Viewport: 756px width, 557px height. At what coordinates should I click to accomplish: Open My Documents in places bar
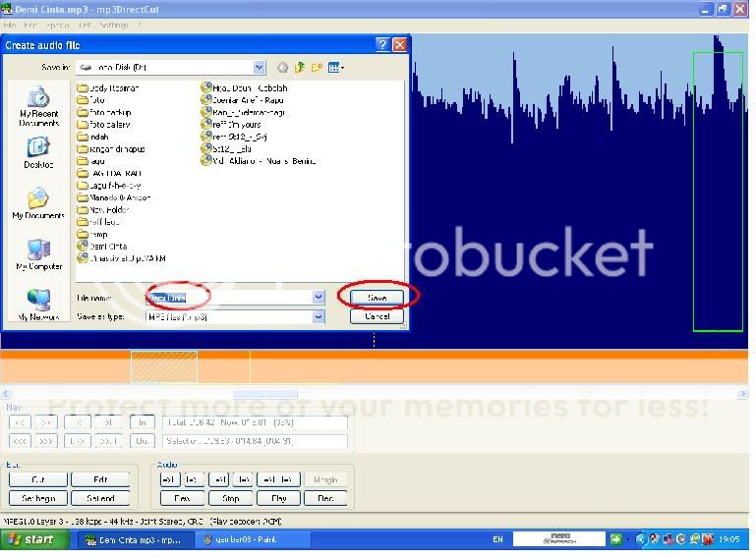[x=38, y=203]
